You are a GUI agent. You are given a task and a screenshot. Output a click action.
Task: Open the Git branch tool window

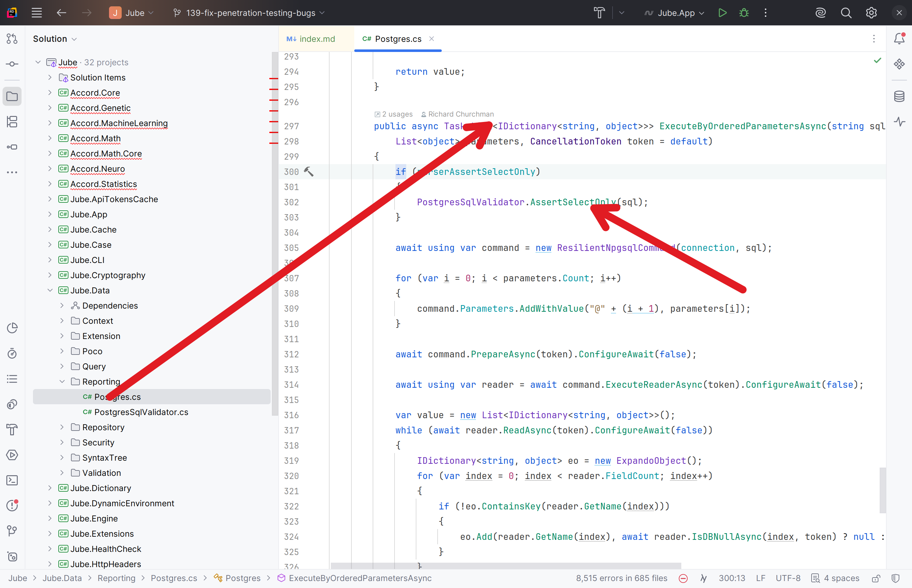click(12, 531)
